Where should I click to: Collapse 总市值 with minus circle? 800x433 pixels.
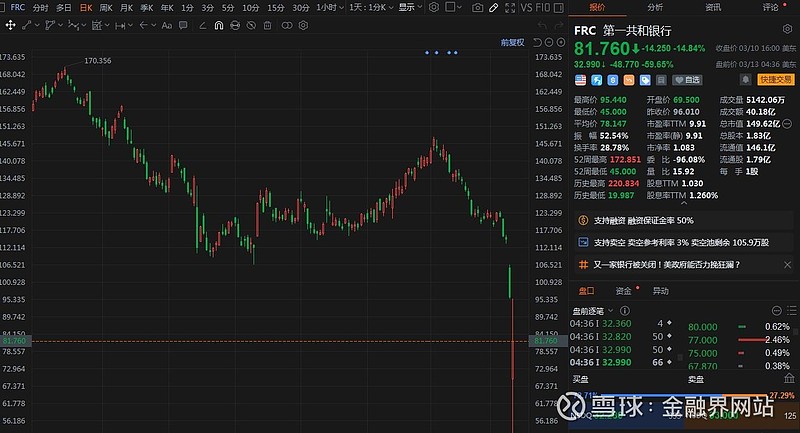[x=787, y=123]
